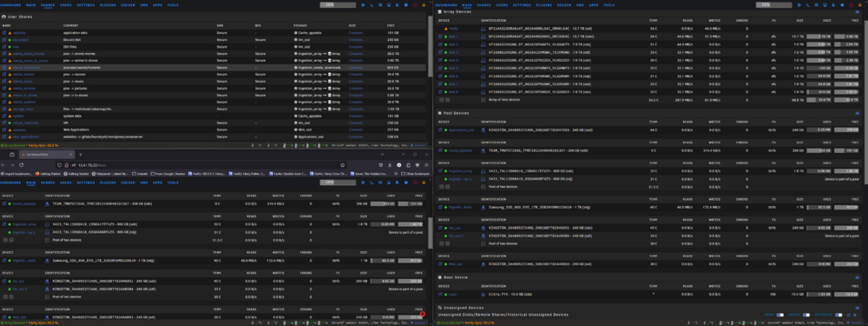868x326 pixels.
Task: Open Terminal icon in right Main window header
Action: [806, 5]
